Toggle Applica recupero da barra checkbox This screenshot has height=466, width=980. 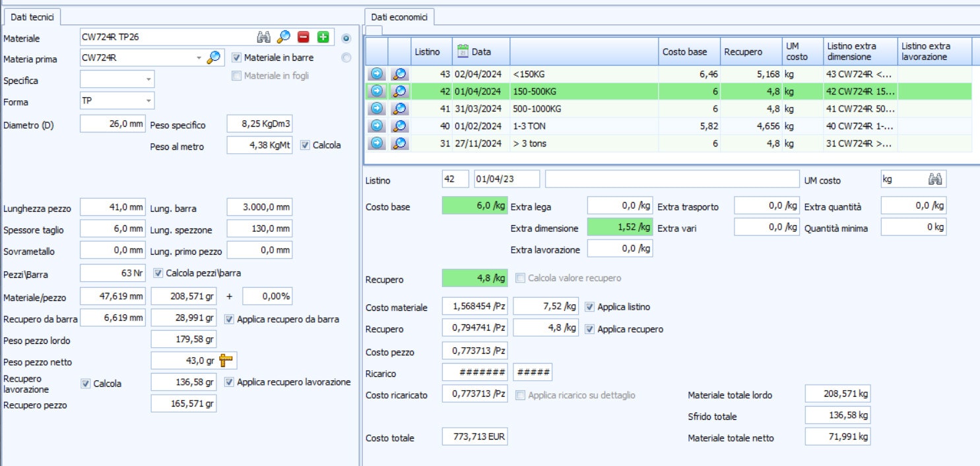229,319
